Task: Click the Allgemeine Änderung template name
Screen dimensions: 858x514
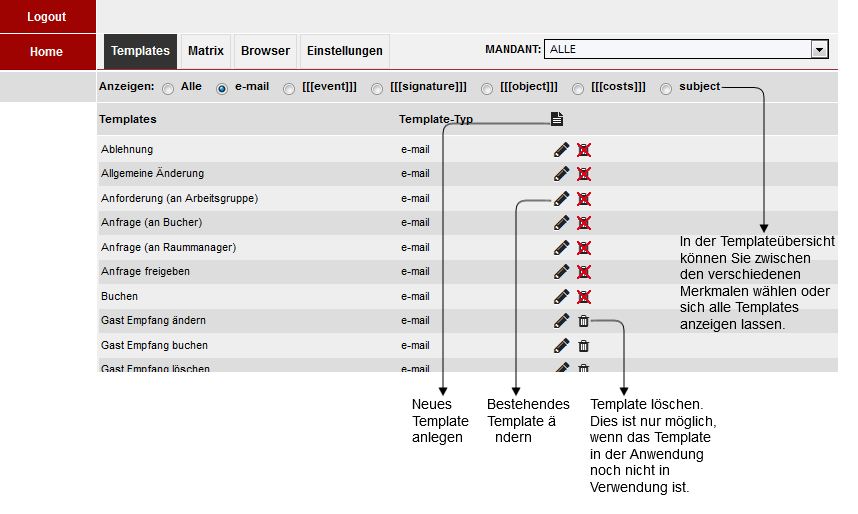Action: 153,174
